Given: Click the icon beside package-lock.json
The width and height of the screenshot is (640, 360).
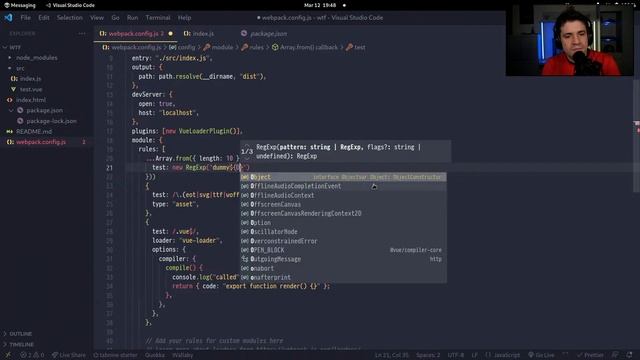Looking at the screenshot, I should pyautogui.click(x=20, y=121).
